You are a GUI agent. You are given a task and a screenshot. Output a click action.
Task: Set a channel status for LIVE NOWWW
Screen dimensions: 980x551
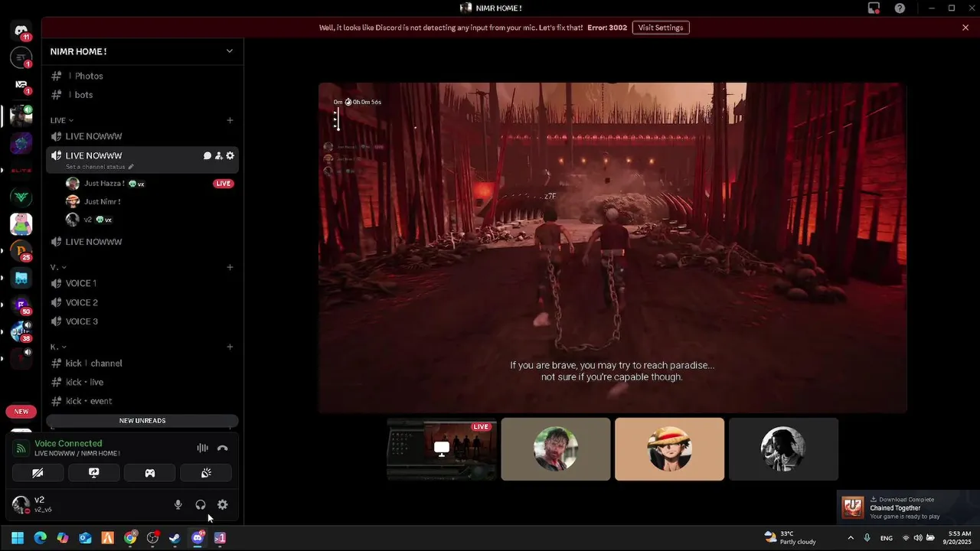tap(100, 167)
